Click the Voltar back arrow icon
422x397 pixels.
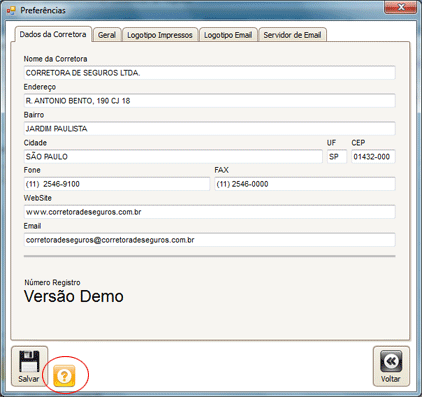[x=391, y=361]
